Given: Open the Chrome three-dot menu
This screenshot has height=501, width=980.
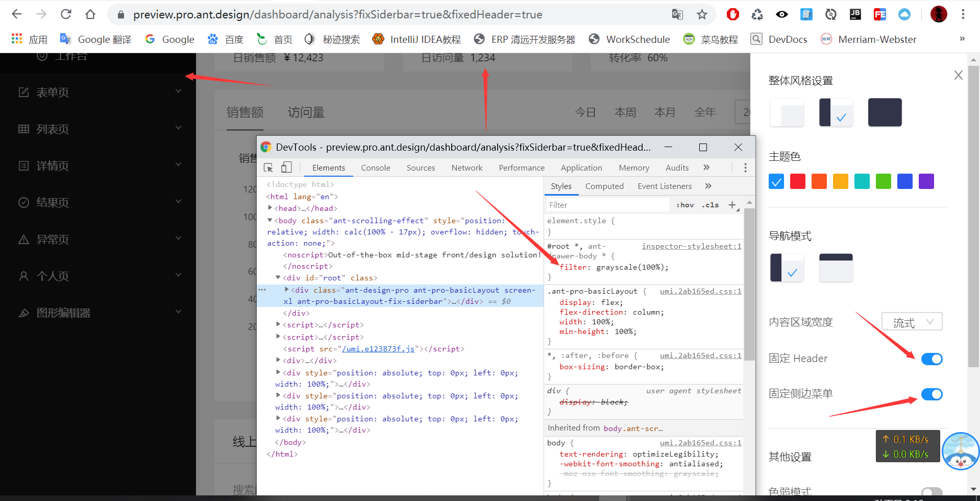Looking at the screenshot, I should tap(963, 14).
